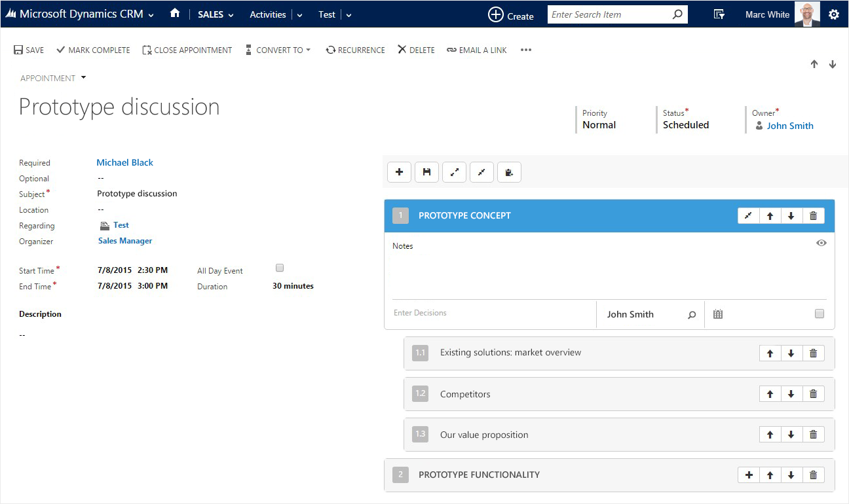The width and height of the screenshot is (849, 504).
Task: Open the settings gear icon
Action: tap(833, 14)
